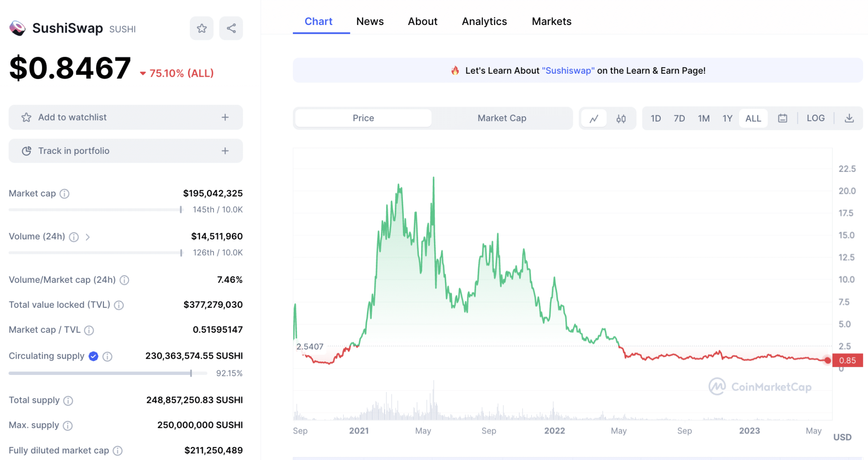Click the Market cap info icon
868x460 pixels.
click(64, 193)
